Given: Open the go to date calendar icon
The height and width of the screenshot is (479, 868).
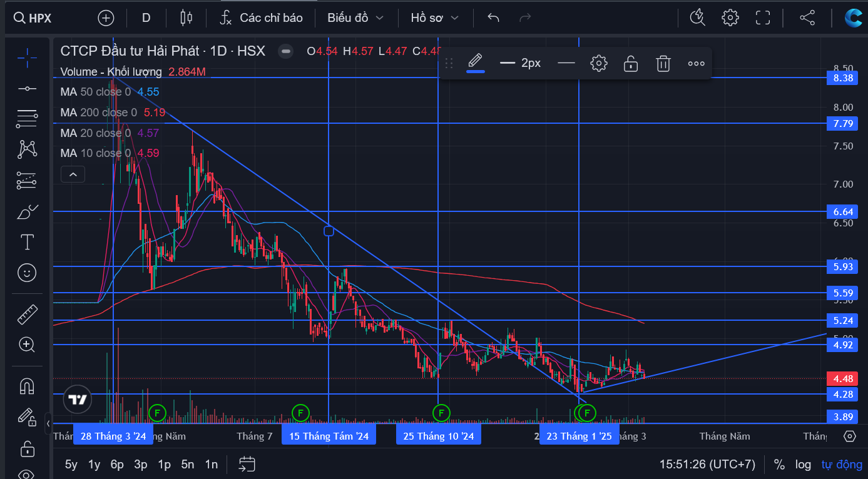Looking at the screenshot, I should click(247, 464).
